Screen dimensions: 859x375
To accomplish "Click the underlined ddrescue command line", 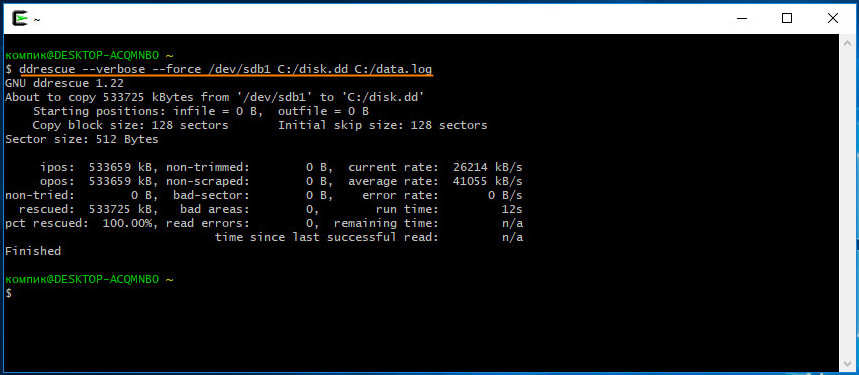I will 225,70.
